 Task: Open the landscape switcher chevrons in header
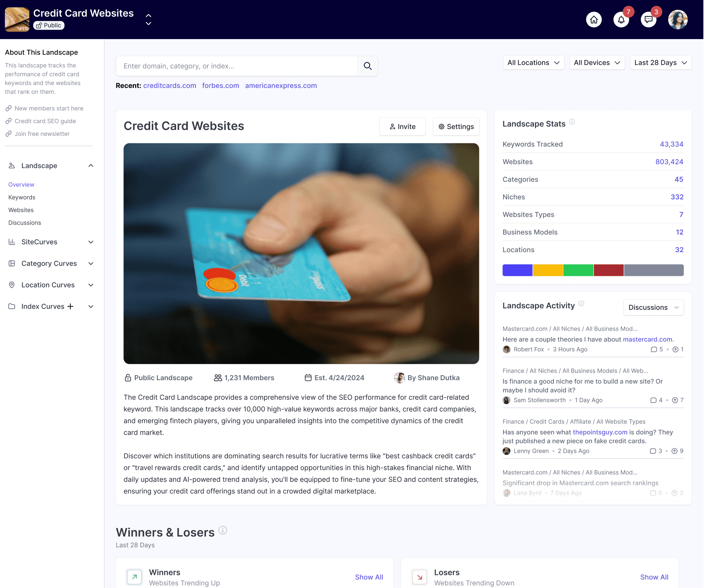coord(148,20)
